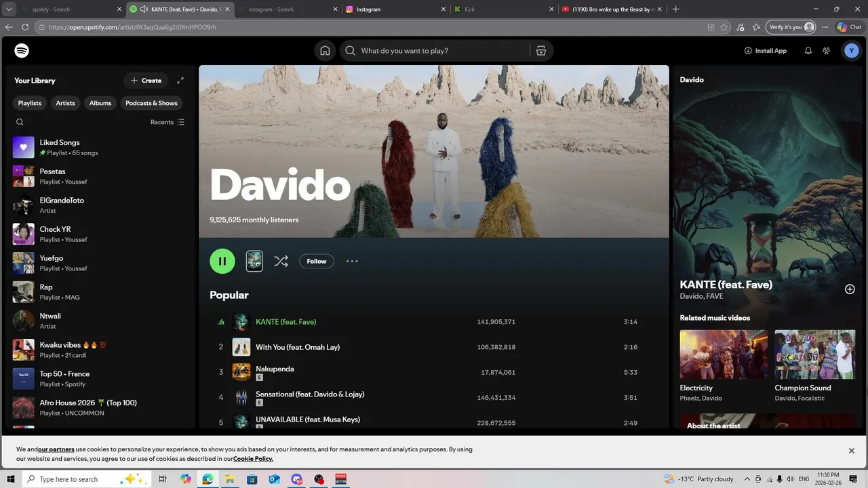
Task: Open the Friend Activity icon
Action: coord(826,51)
